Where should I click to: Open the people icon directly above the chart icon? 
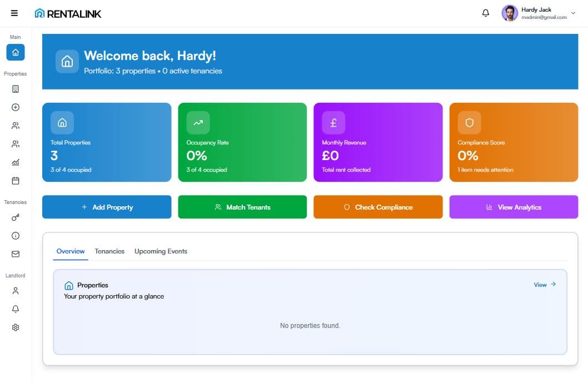click(x=16, y=144)
